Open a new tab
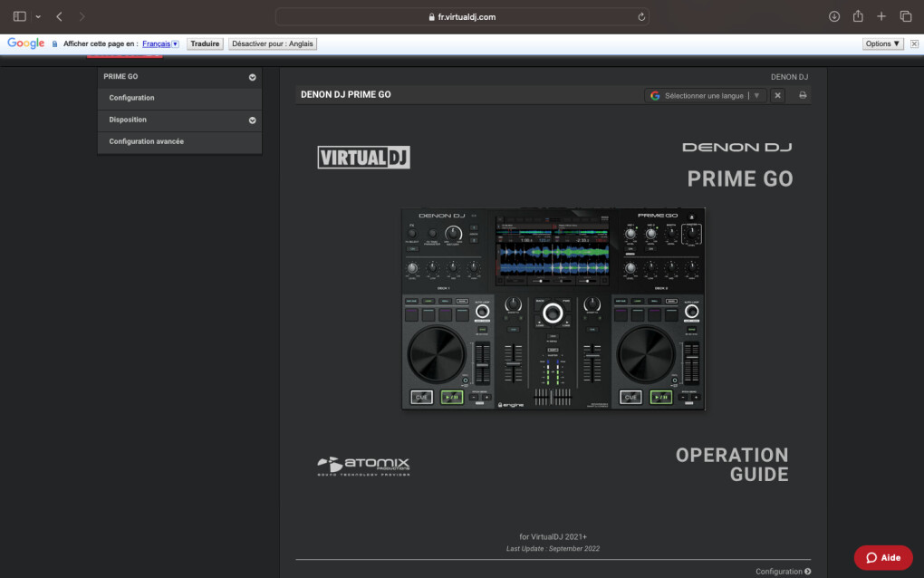Screen dimensions: 924x578 [881, 16]
